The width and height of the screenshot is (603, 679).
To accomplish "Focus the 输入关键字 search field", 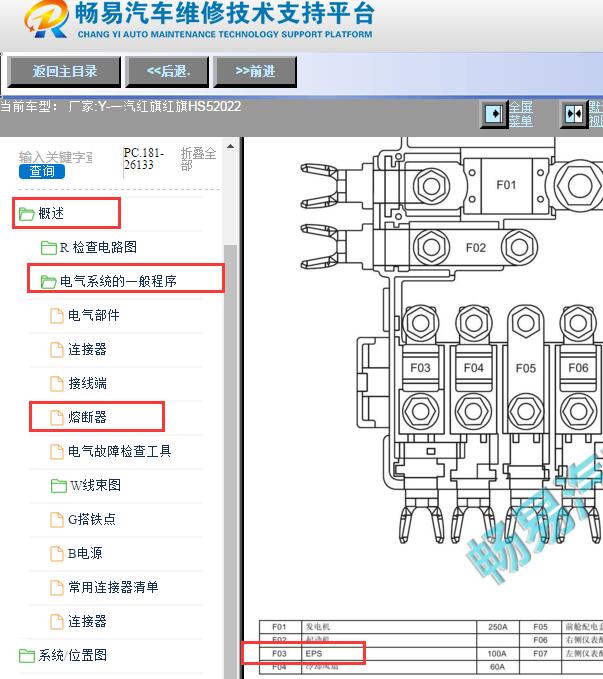I will pos(55,157).
